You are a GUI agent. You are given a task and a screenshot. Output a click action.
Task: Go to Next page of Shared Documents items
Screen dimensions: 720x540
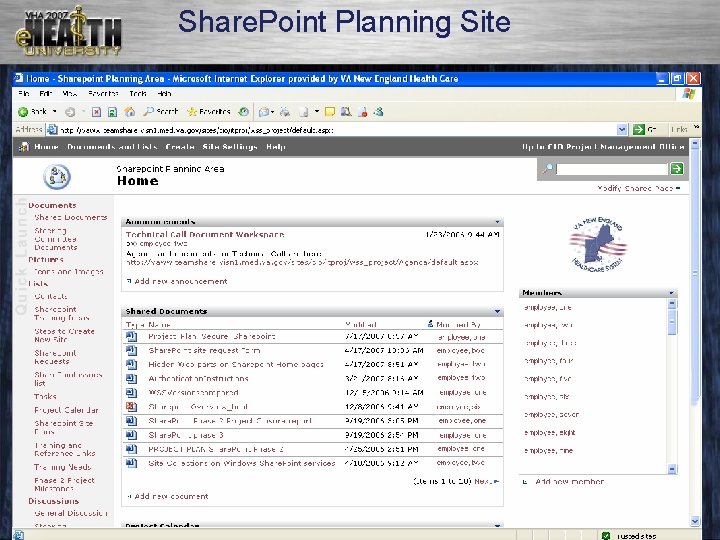point(486,482)
